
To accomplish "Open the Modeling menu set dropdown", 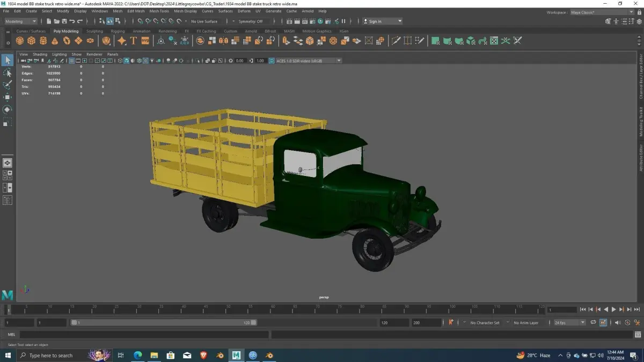I will pos(20,21).
